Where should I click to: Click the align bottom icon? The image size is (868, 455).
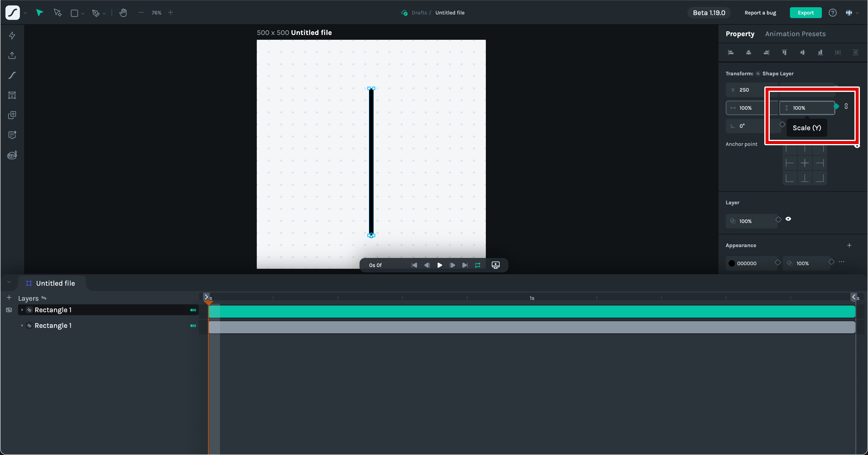pos(820,52)
